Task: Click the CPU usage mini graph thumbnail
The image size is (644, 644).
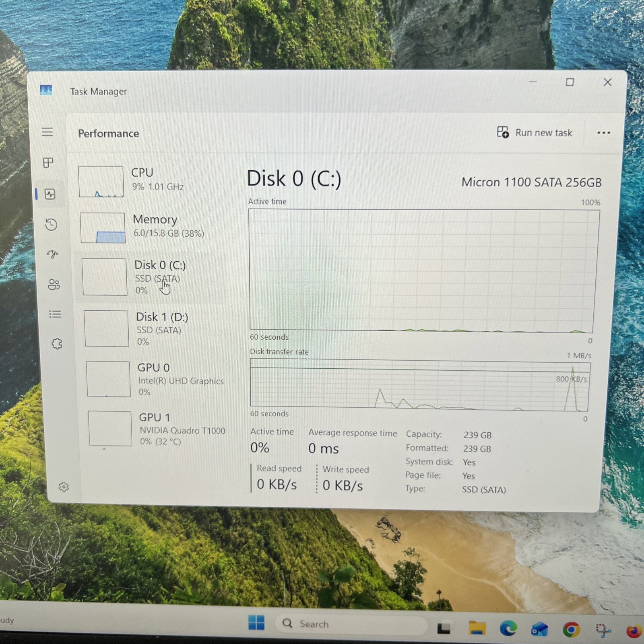Action: pyautogui.click(x=101, y=182)
